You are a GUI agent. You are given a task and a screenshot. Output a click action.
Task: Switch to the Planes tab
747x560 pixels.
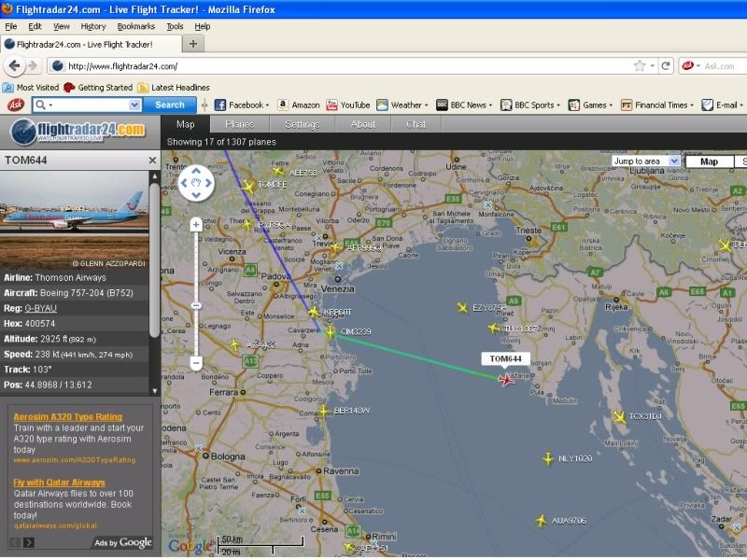click(x=240, y=124)
